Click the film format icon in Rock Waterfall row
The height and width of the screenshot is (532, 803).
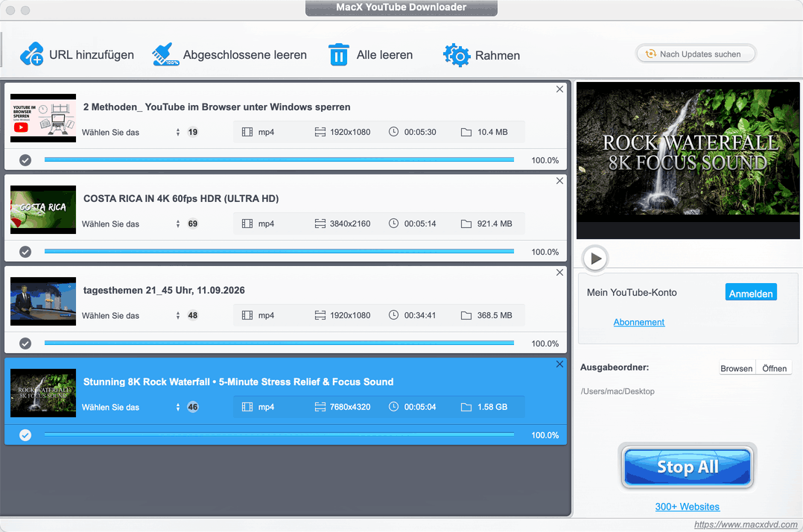[x=247, y=407]
